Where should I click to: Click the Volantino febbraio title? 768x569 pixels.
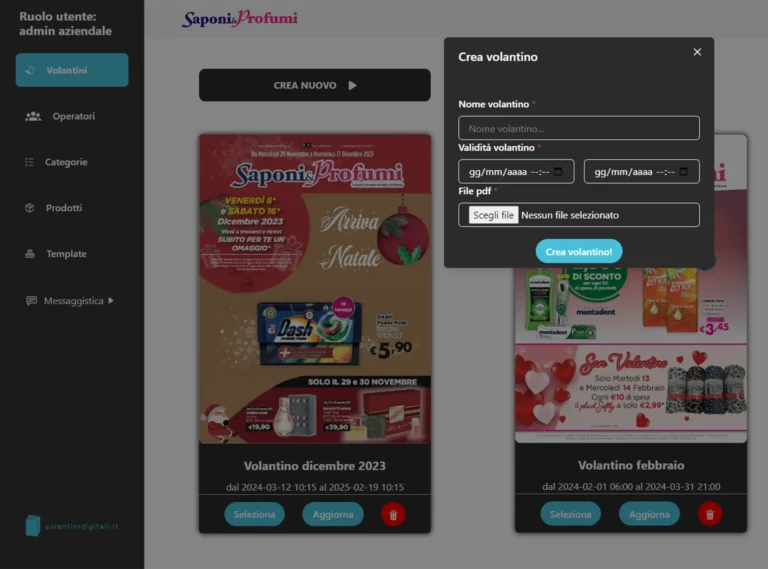631,465
